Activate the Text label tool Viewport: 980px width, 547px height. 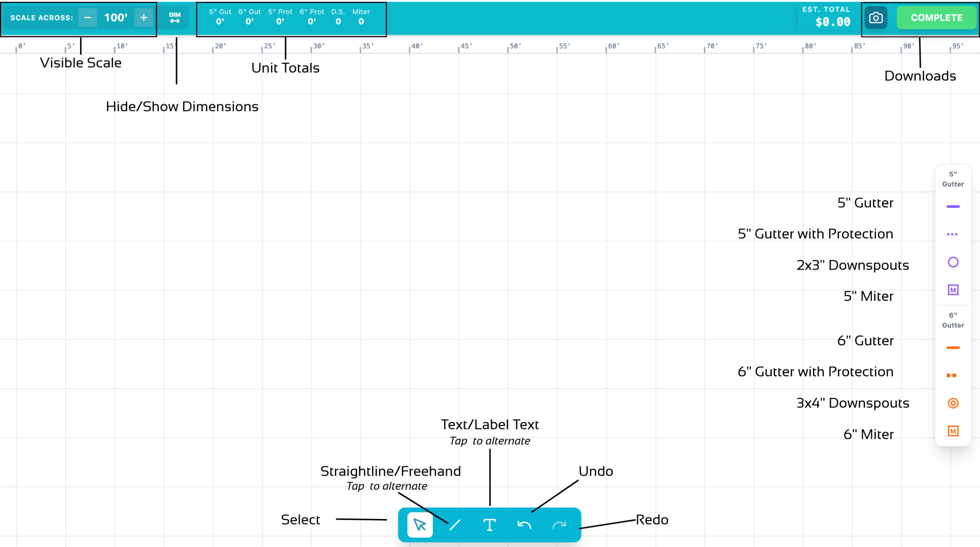pyautogui.click(x=489, y=525)
